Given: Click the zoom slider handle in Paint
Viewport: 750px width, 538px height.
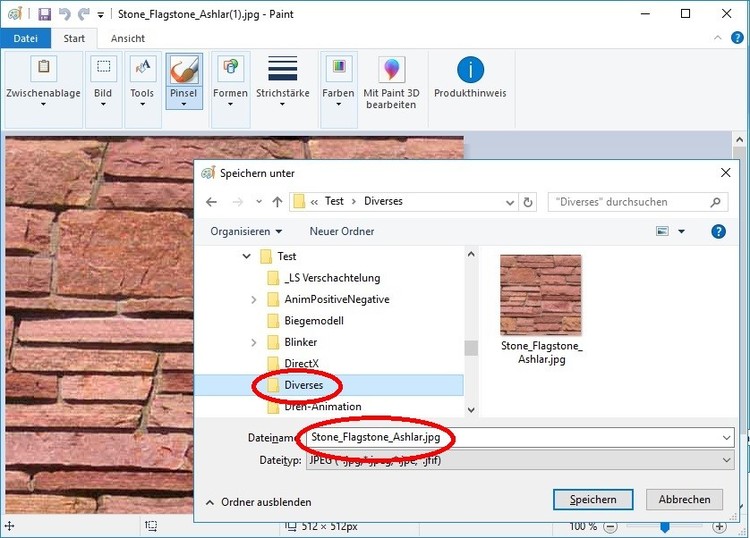Looking at the screenshot, I should click(664, 527).
